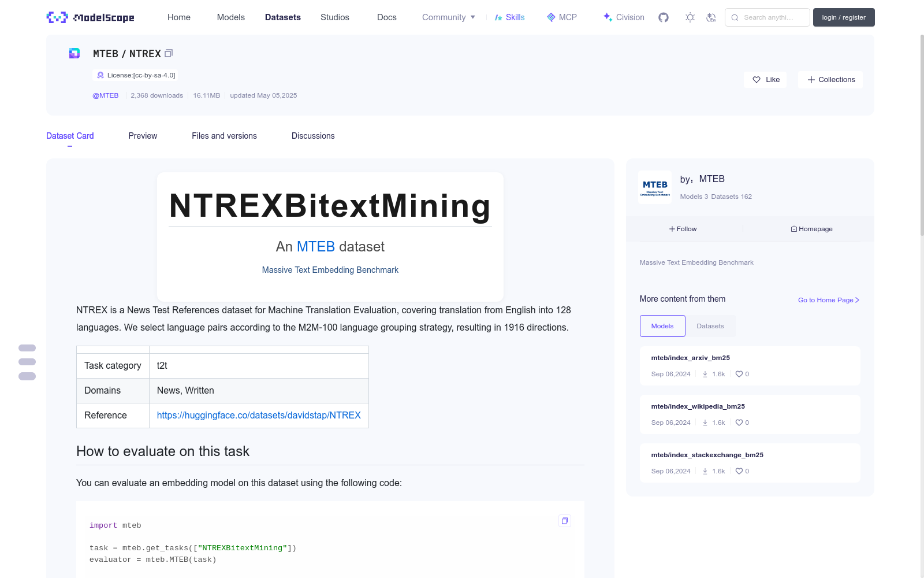
Task: Click the License cc-by-sa-4.0 tag
Action: click(x=136, y=75)
